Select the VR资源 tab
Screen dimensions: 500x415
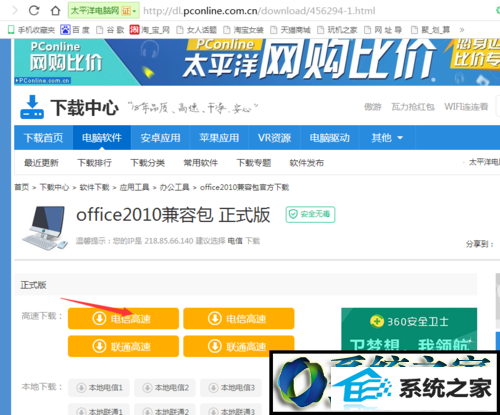tap(274, 138)
